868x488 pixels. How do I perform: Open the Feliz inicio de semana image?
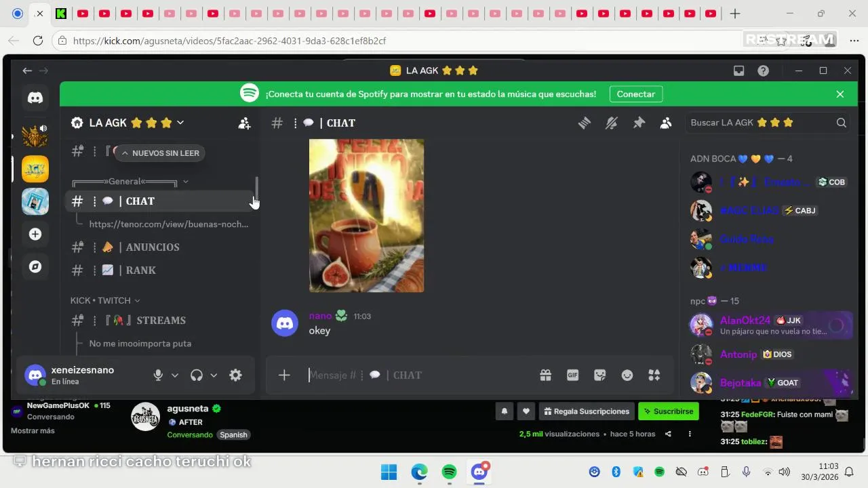click(367, 216)
